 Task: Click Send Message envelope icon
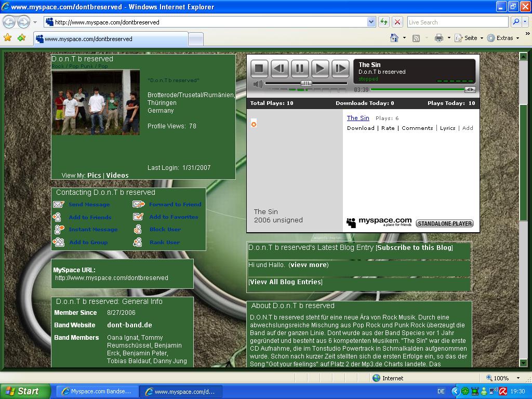pyautogui.click(x=58, y=204)
